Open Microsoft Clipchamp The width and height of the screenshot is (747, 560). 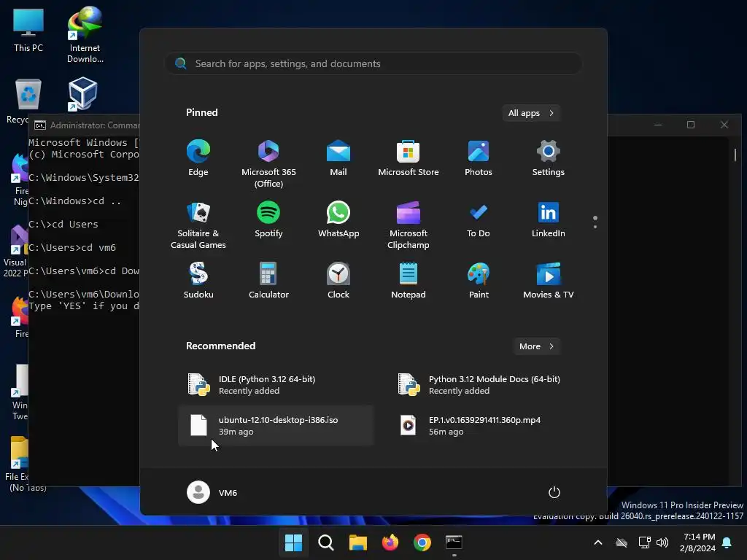click(409, 225)
